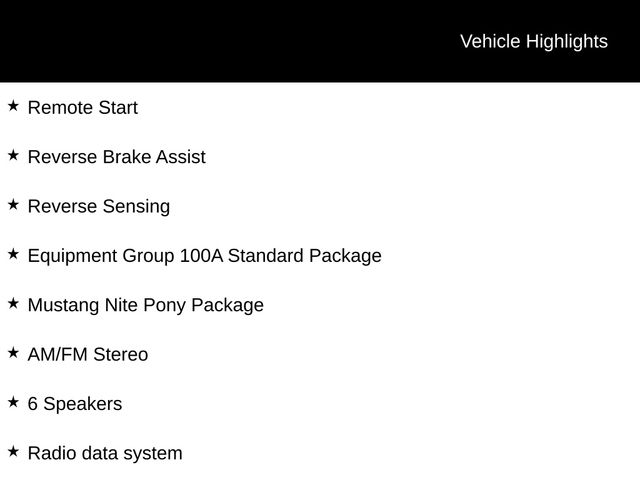
Task: Select the star beside Mustang Nite Pony Package
Action: (13, 303)
